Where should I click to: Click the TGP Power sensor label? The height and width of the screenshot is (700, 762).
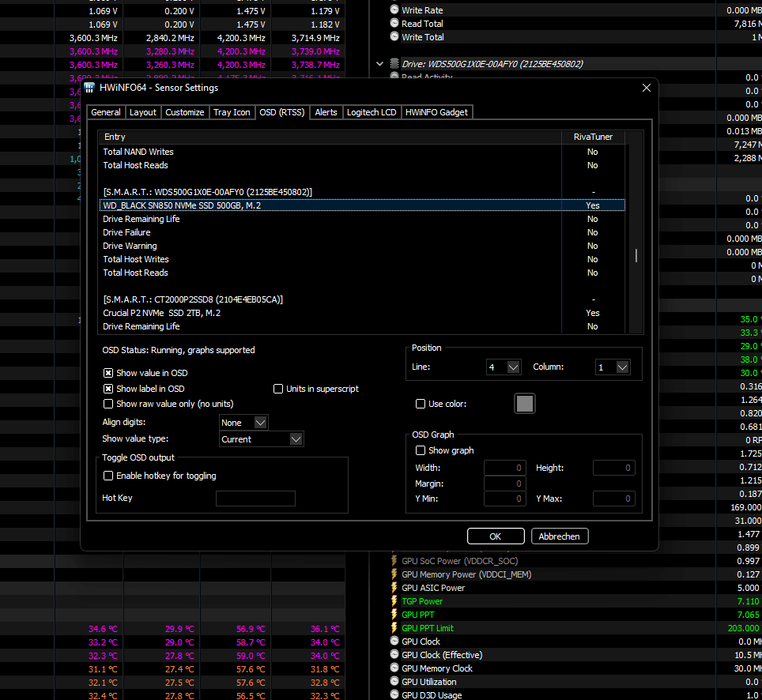coord(422,601)
